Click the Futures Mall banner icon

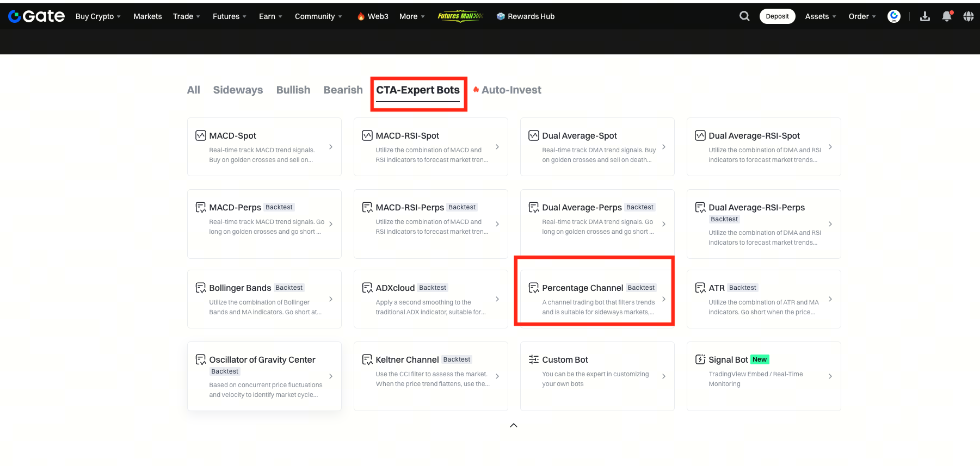[x=460, y=16]
